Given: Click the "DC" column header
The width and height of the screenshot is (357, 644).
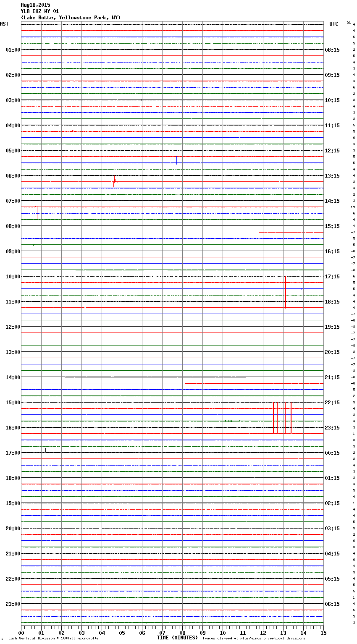Looking at the screenshot, I should pyautogui.click(x=349, y=23).
